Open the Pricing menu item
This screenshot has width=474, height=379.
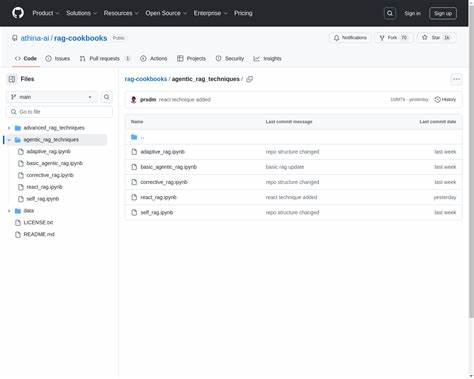pyautogui.click(x=243, y=13)
